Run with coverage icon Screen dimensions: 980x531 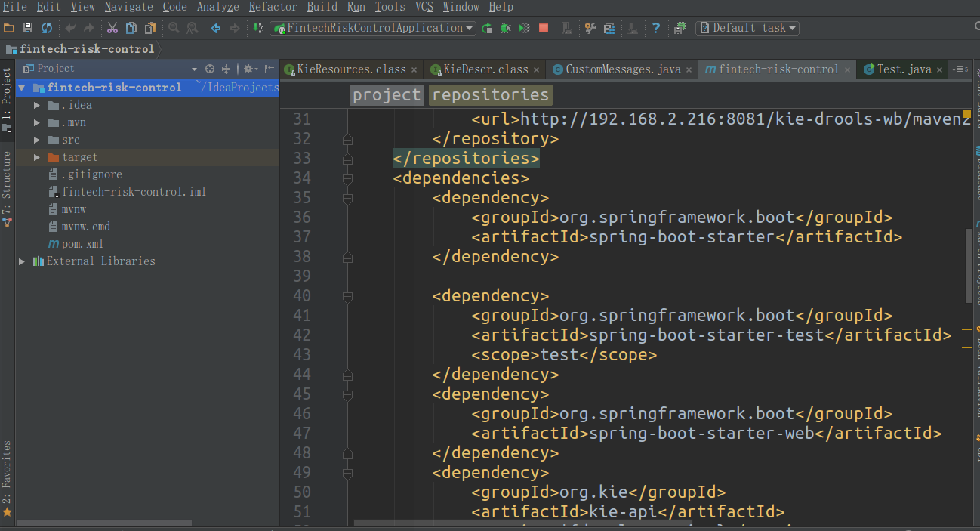[x=525, y=28]
